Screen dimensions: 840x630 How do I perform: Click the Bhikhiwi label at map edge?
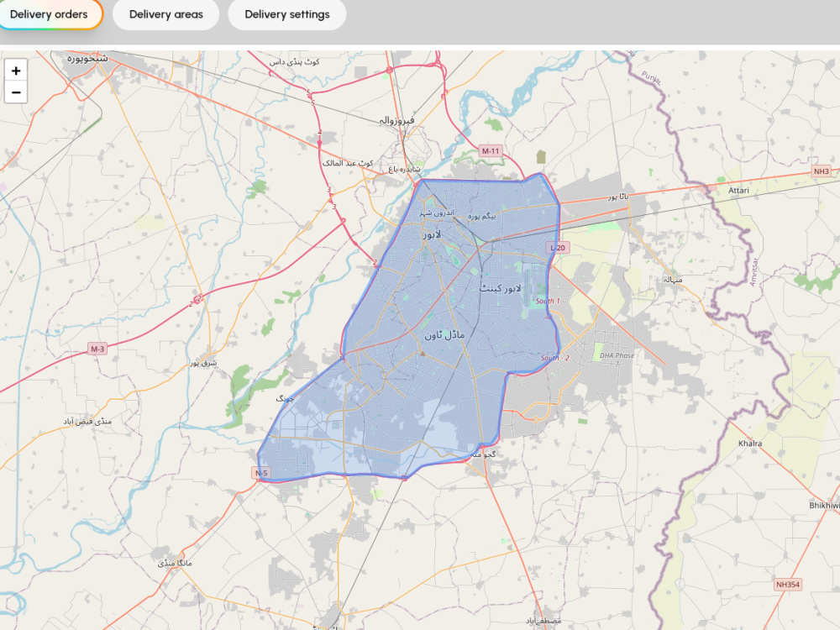(824, 505)
